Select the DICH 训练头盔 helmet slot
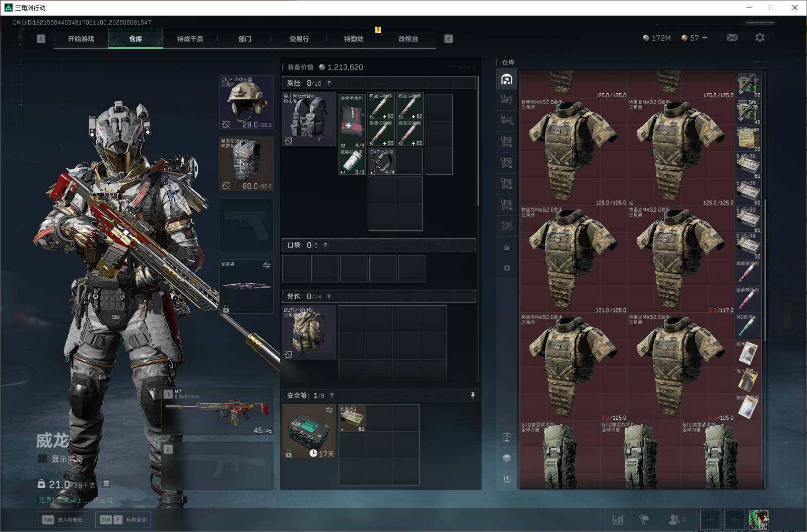 (x=247, y=102)
